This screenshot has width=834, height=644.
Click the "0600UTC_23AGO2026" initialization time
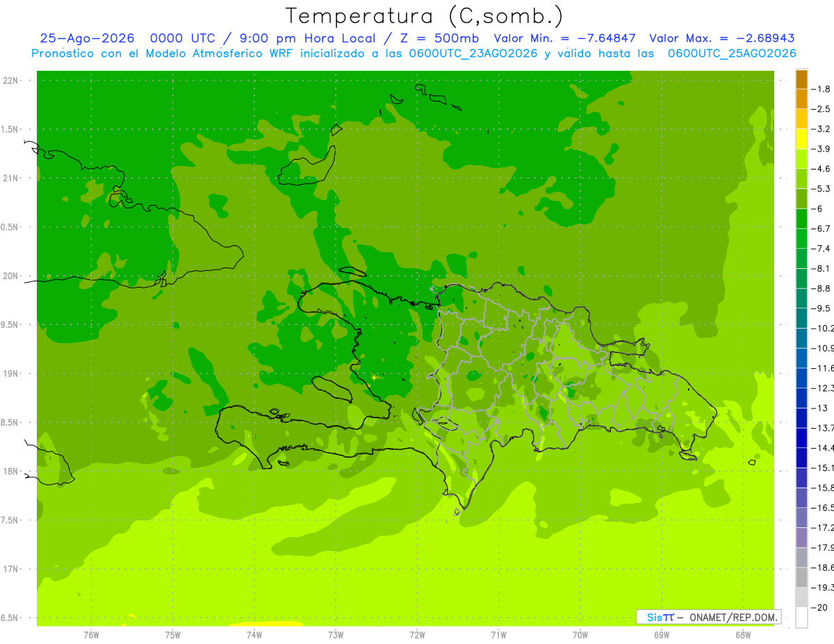(x=473, y=53)
